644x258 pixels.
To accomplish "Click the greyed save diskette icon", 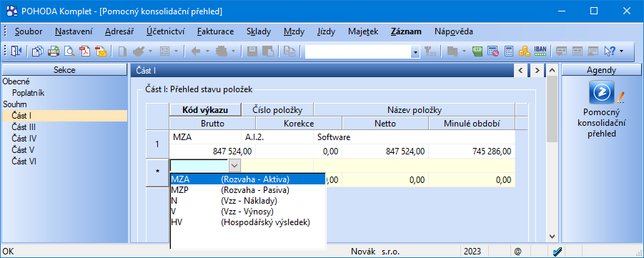I will pos(252,51).
